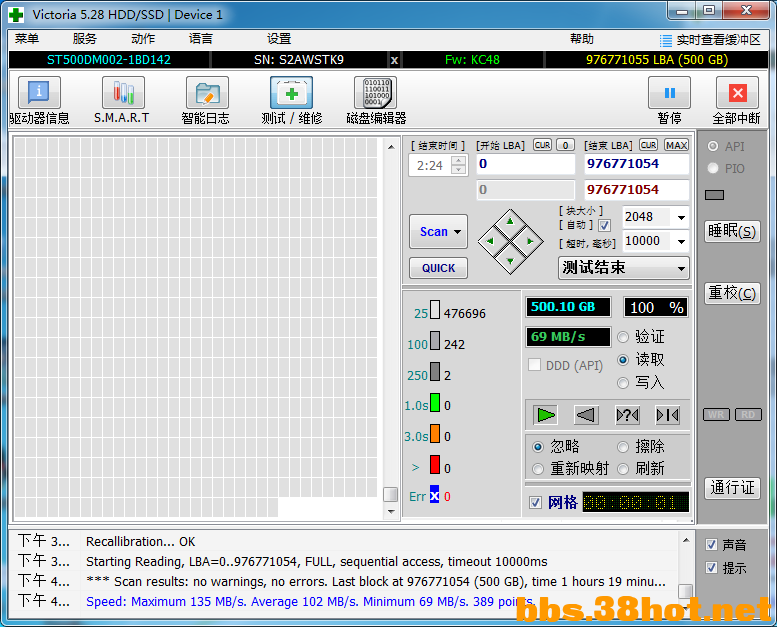The width and height of the screenshot is (777, 627).
Task: Enable the DDD (API) checkbox
Action: point(534,365)
